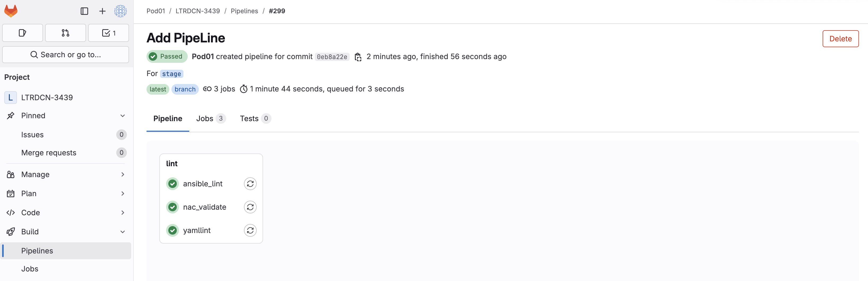Expand the Manage menu

123,174
